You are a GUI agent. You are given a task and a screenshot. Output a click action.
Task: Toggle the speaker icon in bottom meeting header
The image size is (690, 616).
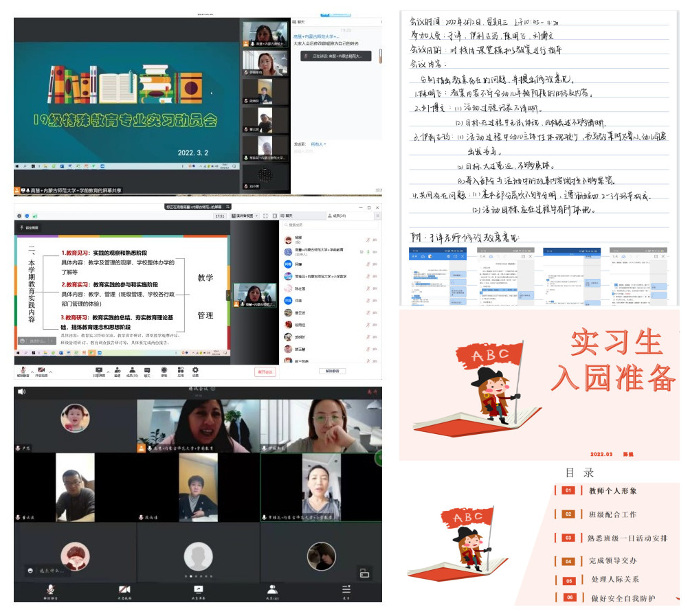21,391
